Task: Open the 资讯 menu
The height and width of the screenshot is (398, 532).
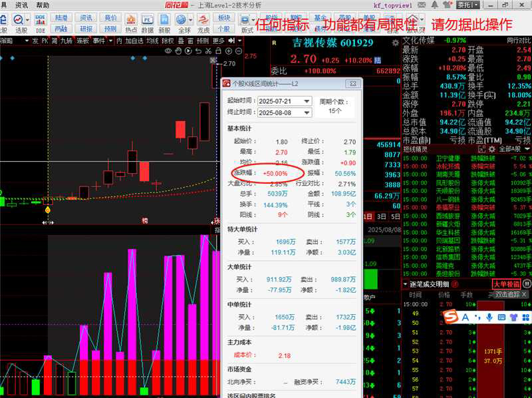Action: [x=22, y=5]
